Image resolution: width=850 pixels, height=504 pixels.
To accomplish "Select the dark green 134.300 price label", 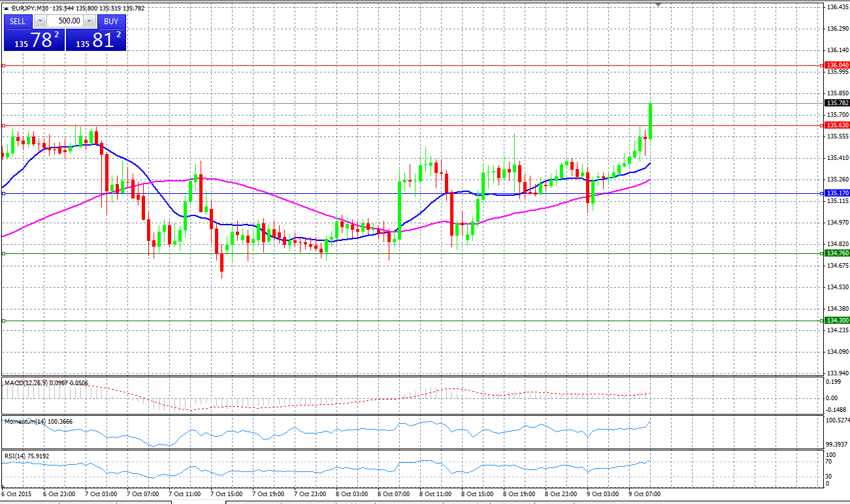I will (x=837, y=321).
